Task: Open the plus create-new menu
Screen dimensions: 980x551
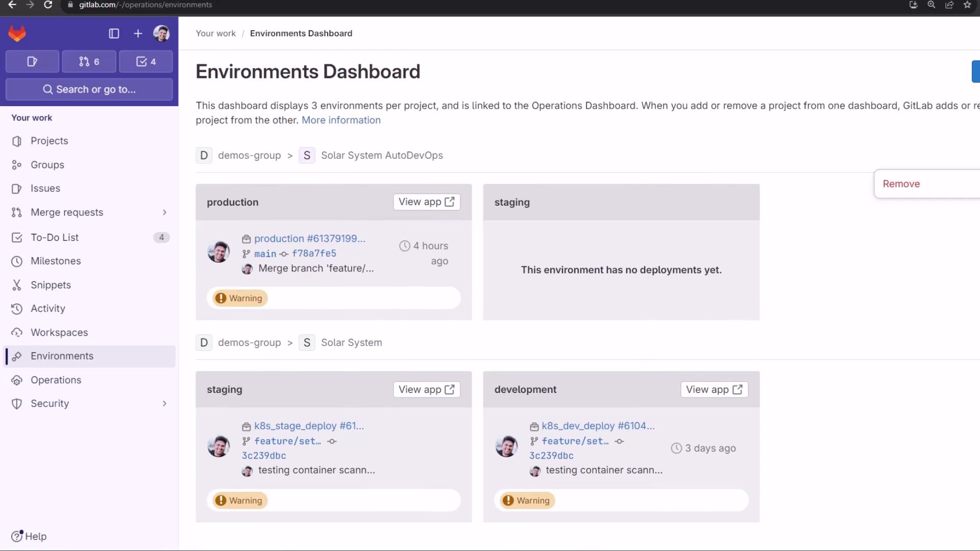Action: click(x=138, y=34)
